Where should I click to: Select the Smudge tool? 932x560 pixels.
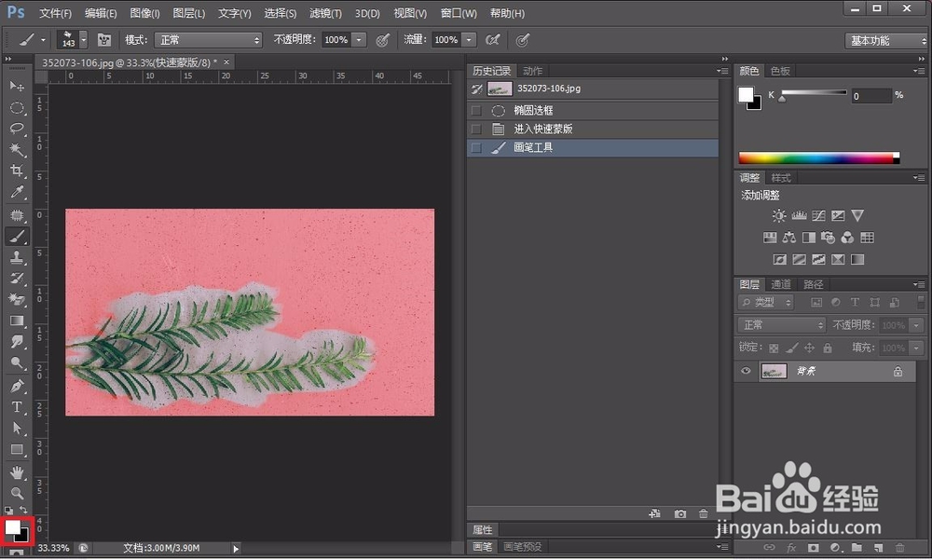pyautogui.click(x=17, y=342)
